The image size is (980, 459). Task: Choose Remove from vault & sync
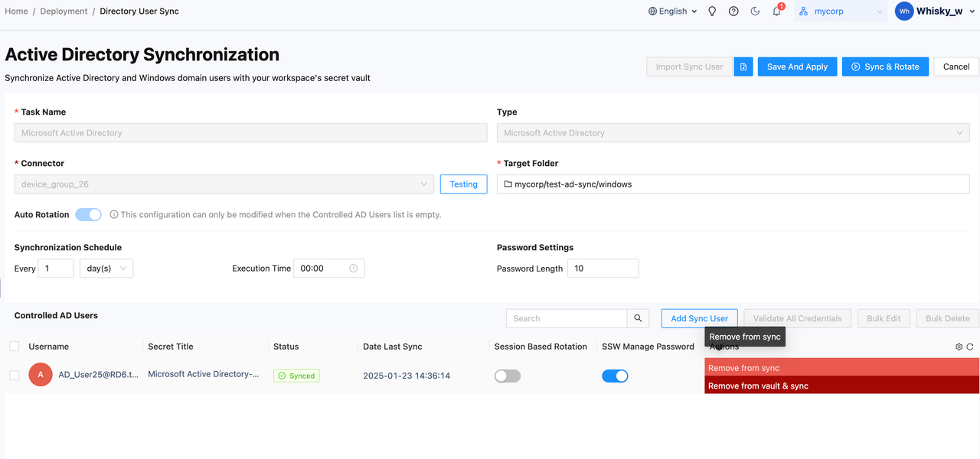[x=842, y=386]
